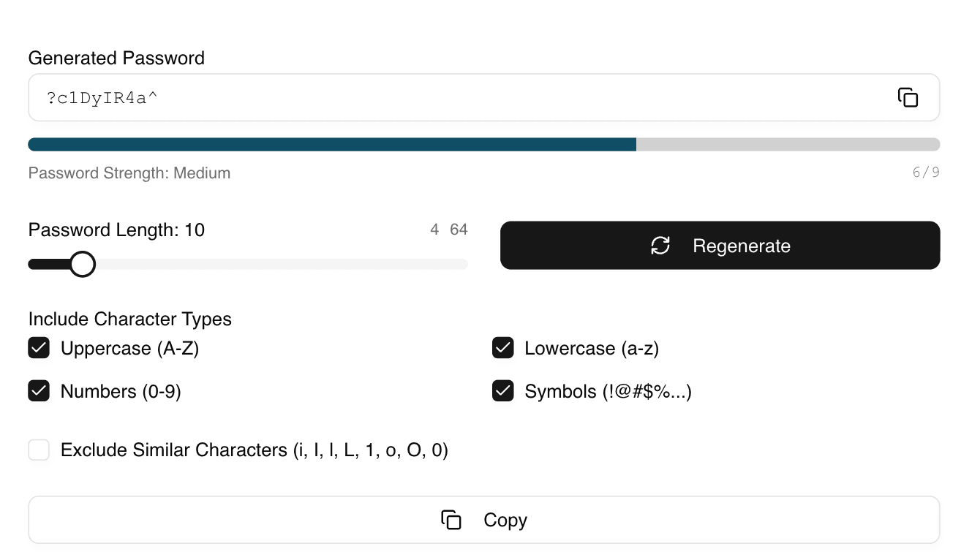
Task: Click the "Copy" text on the bottom button
Action: (x=505, y=520)
